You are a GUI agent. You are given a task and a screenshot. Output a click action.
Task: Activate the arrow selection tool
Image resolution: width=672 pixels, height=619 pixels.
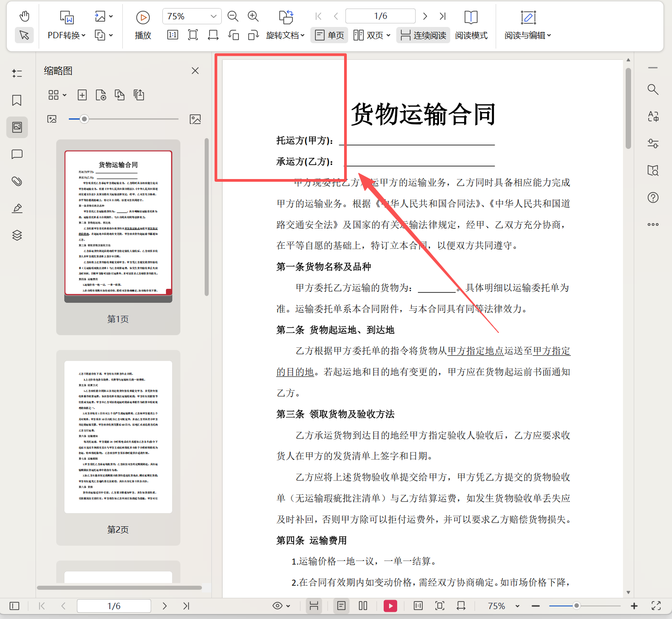(x=24, y=35)
